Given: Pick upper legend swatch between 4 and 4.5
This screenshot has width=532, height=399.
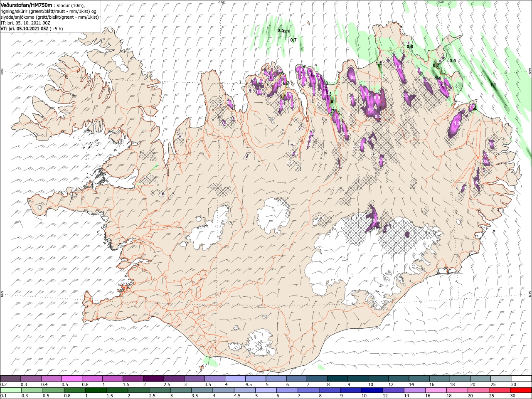Looking at the screenshot, I should tap(235, 379).
